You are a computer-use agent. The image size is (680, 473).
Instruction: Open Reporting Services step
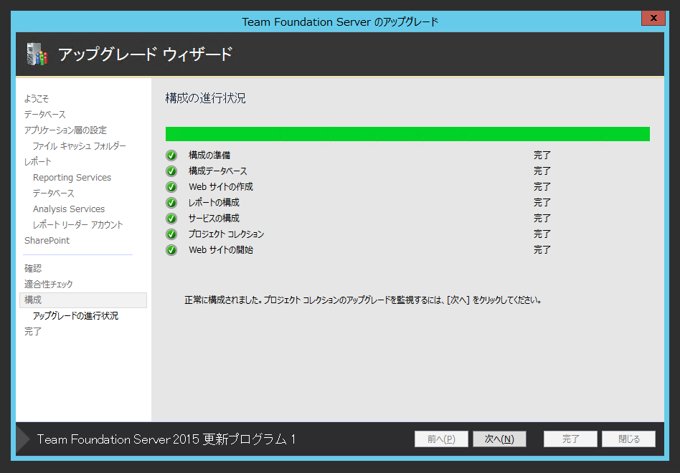coord(72,177)
